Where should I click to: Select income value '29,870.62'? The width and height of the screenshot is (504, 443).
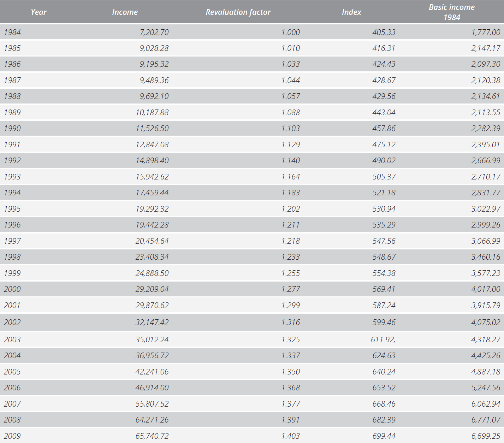click(x=152, y=305)
